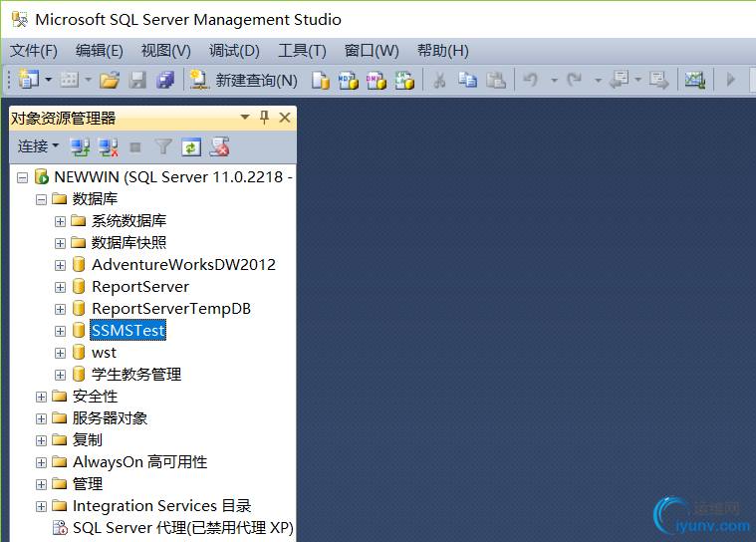Click the Refresh icon in Object Explorer

click(191, 147)
